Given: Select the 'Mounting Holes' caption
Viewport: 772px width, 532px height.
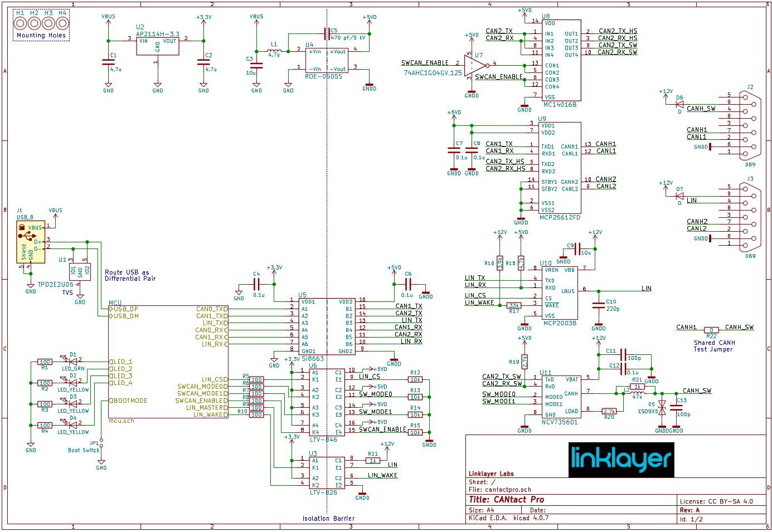Looking at the screenshot, I should [x=41, y=35].
